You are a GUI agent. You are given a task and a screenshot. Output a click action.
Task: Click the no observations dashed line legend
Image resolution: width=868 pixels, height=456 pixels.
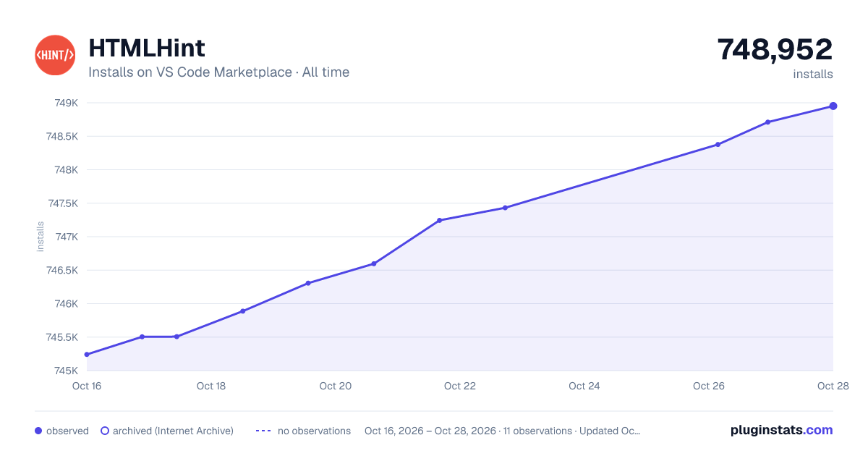tap(263, 431)
